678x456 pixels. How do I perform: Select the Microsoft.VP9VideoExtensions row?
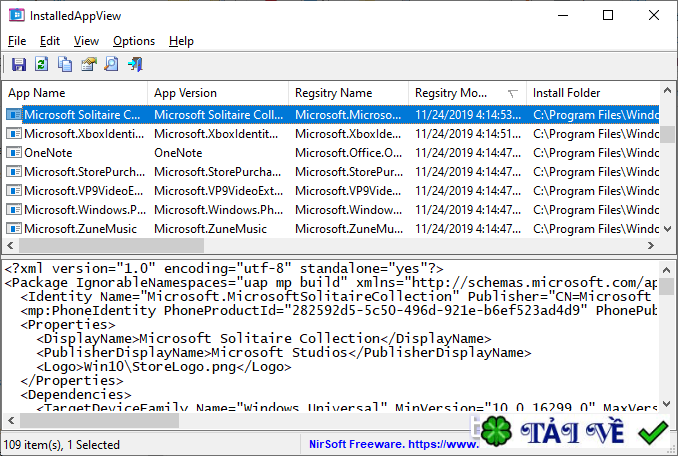pyautogui.click(x=332, y=191)
